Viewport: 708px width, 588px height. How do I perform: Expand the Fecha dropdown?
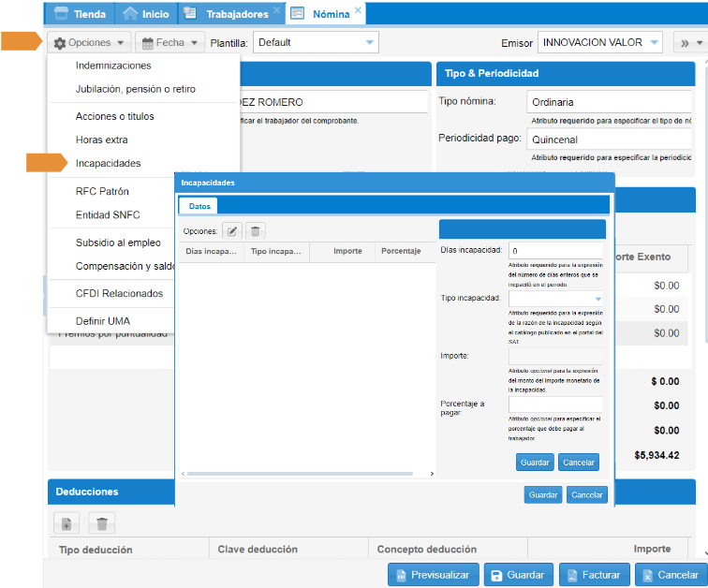coord(170,43)
